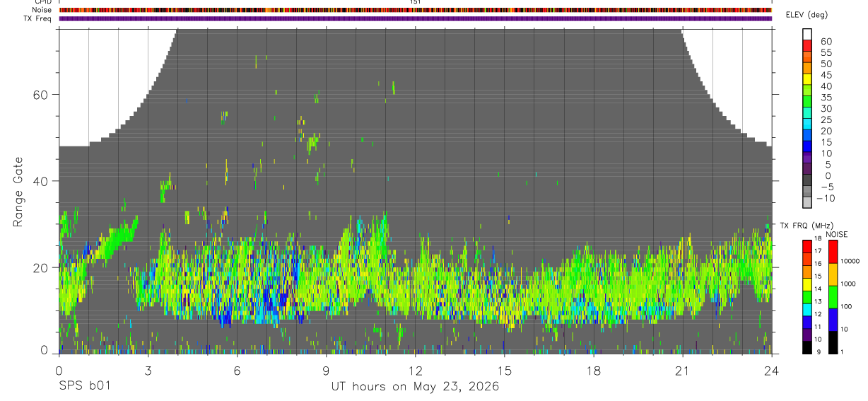Click the TX Freq row label at top left

[x=37, y=18]
